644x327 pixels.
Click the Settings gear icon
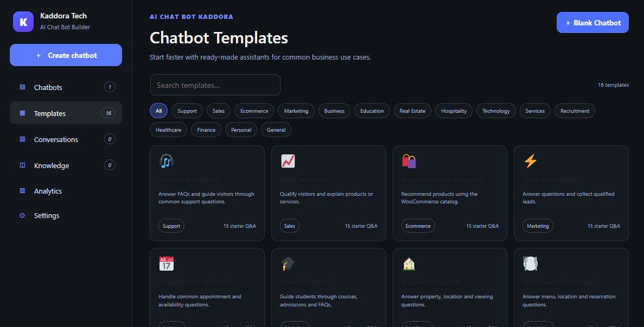pos(23,215)
